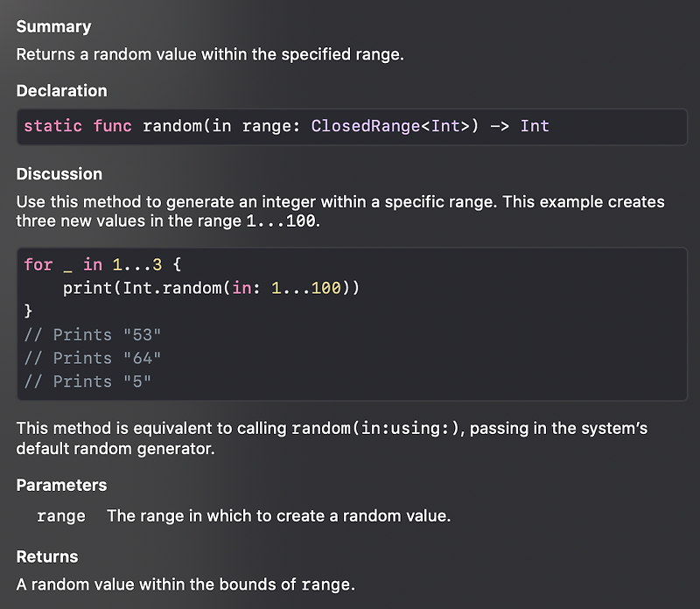Select the static keyword in the declaration
The width and height of the screenshot is (700, 609).
coord(51,126)
